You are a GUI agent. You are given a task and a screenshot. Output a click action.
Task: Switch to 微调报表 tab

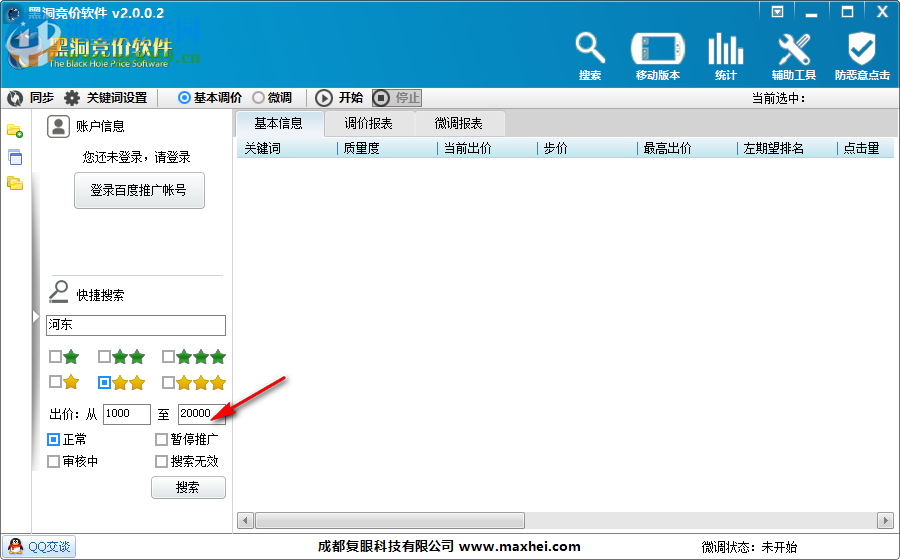(x=459, y=123)
